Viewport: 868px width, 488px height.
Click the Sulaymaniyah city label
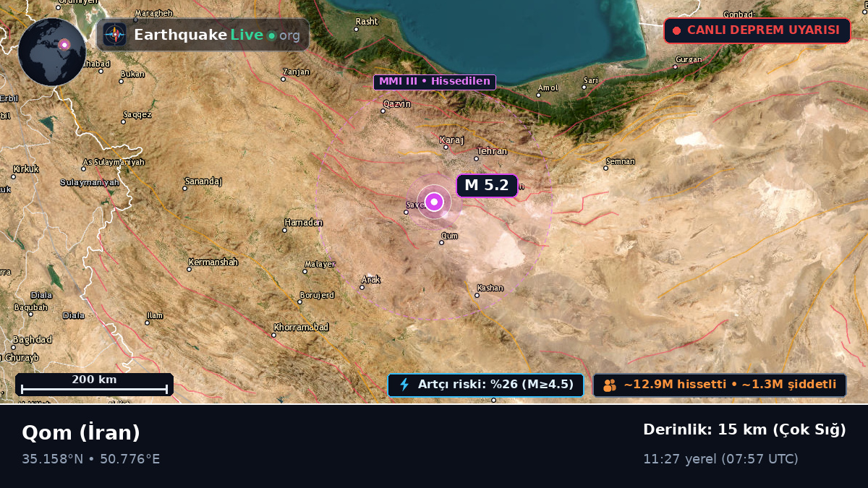90,183
